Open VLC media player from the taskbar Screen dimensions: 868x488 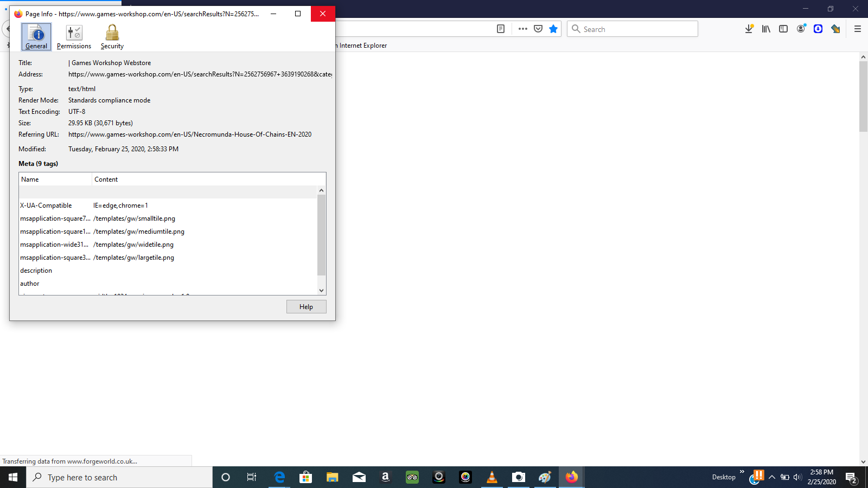492,477
